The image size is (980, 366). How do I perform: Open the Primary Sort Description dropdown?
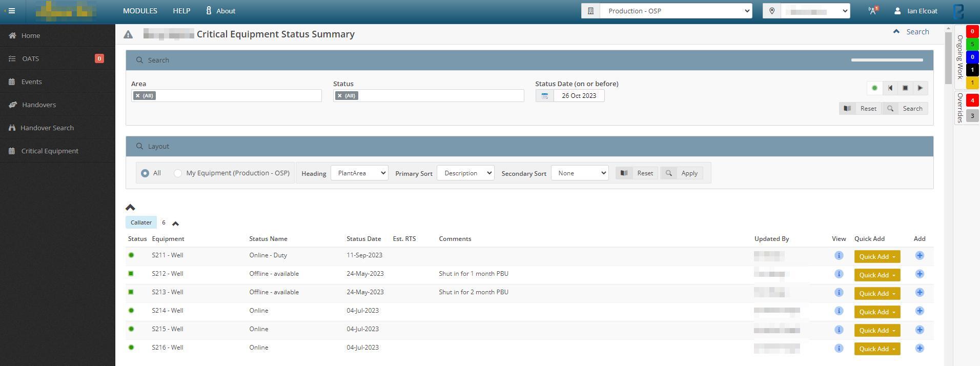[x=465, y=173]
